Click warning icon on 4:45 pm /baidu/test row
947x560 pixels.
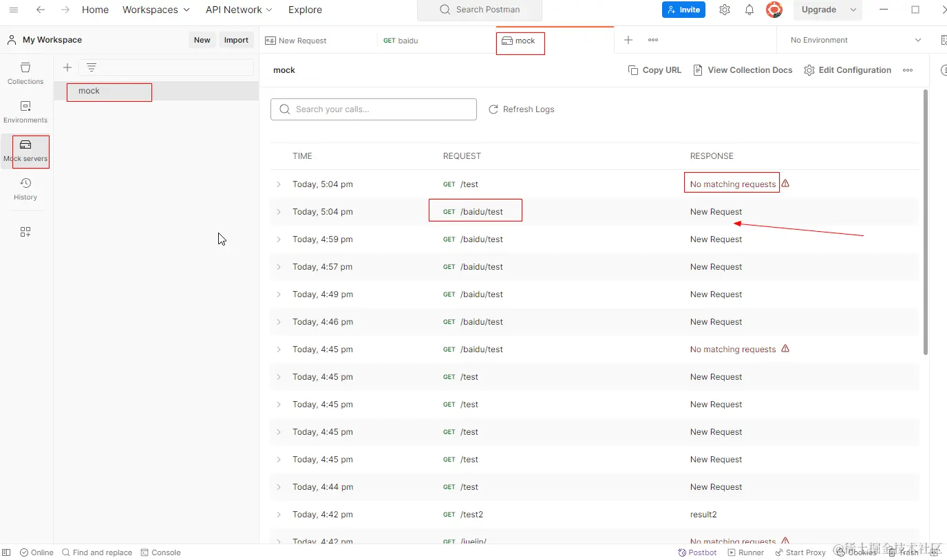tap(785, 349)
